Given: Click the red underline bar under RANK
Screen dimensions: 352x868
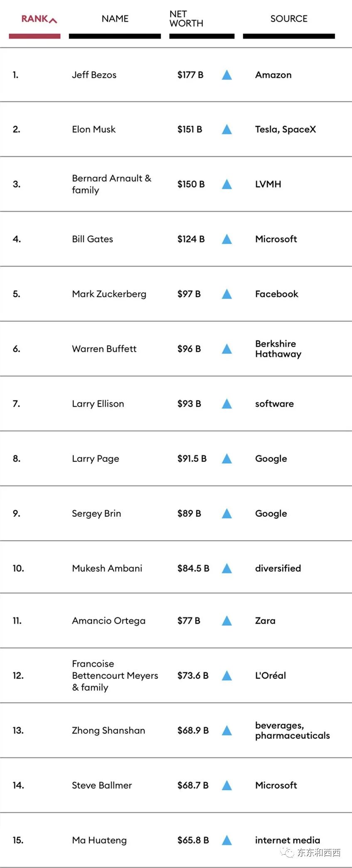Looking at the screenshot, I should (34, 37).
